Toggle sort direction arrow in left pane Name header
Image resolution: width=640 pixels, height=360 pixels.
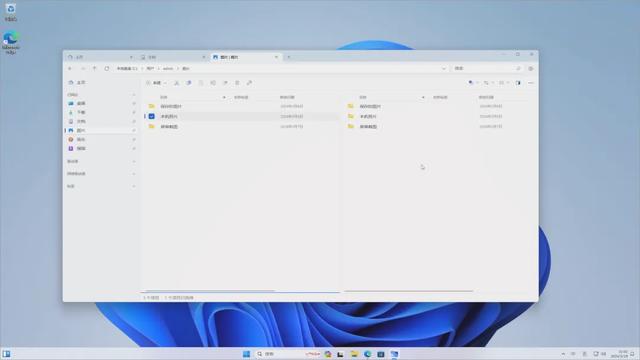[224, 97]
